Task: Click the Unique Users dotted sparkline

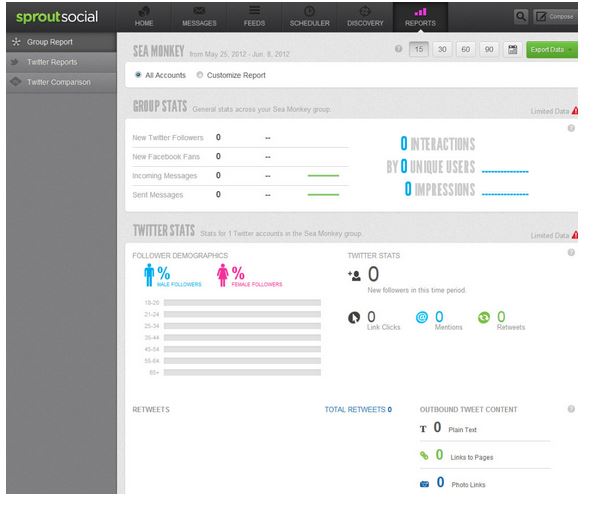Action: coord(505,172)
